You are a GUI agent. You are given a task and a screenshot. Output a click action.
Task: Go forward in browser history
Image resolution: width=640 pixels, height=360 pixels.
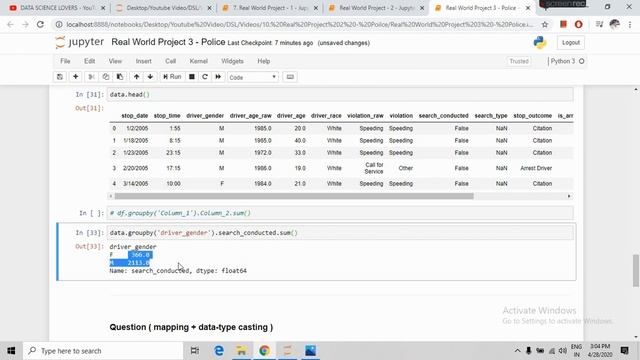click(25, 24)
